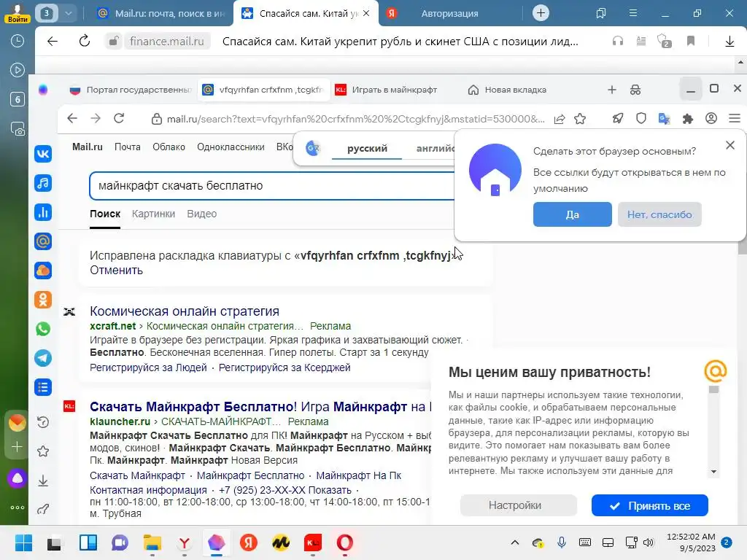
Task: Switch to Новая вкладка tab
Action: click(508, 90)
